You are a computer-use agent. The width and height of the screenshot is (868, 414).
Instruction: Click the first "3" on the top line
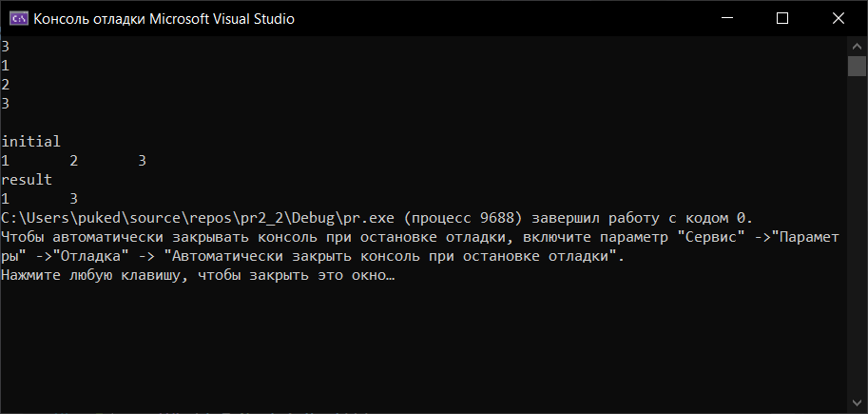point(6,47)
